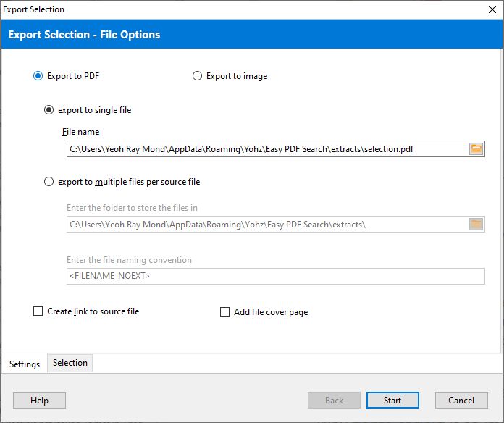Cancel the export dialog
This screenshot has width=504, height=423.
pyautogui.click(x=461, y=401)
